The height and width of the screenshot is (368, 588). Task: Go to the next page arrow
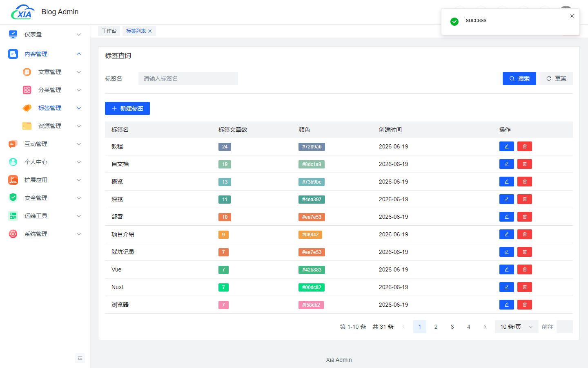coord(485,327)
